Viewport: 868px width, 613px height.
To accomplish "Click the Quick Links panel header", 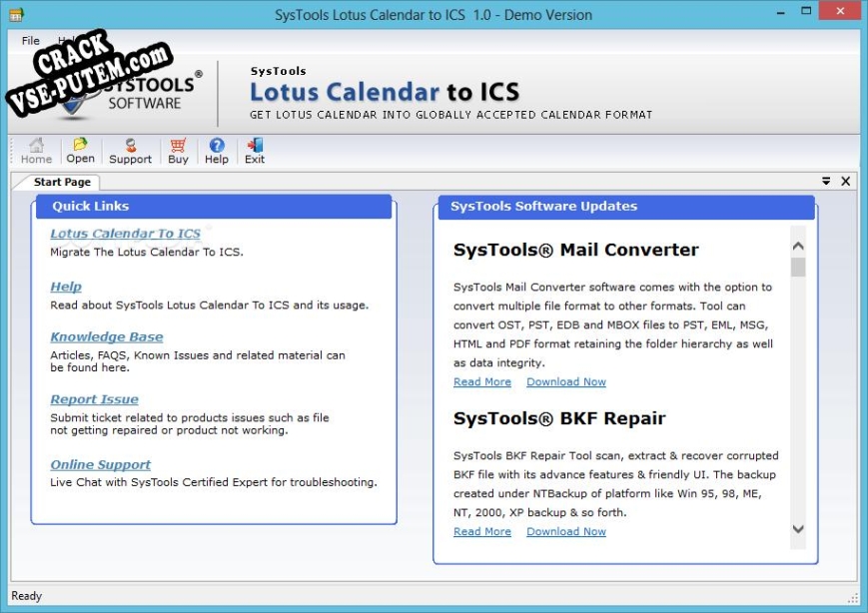I will pyautogui.click(x=214, y=207).
